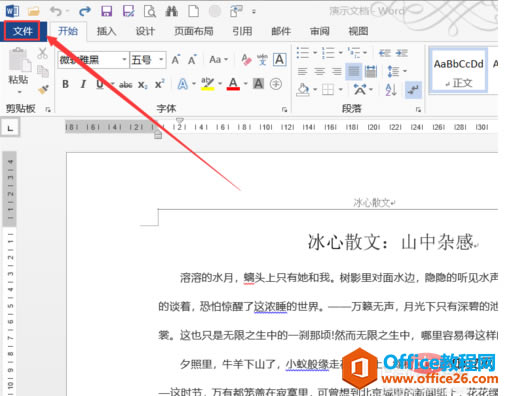The image size is (505, 396).
Task: Align text right
Action: (336, 71)
